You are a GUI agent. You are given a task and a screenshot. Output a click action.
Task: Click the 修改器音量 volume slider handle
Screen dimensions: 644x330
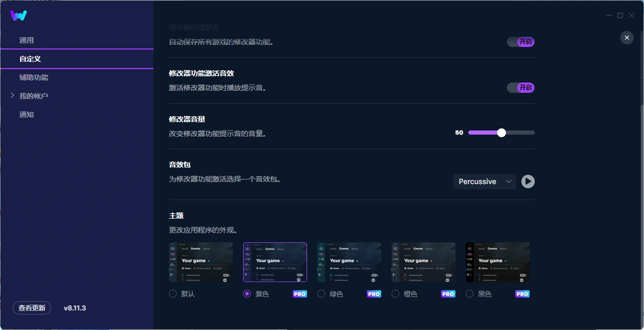501,133
